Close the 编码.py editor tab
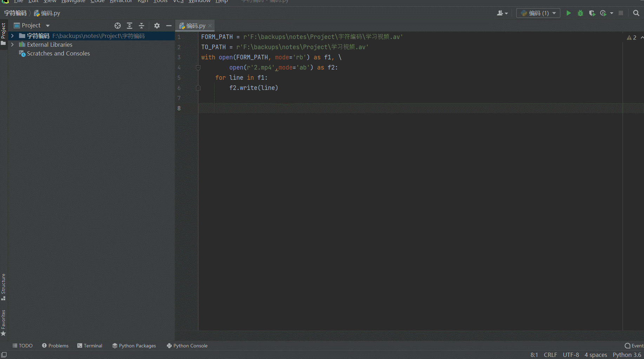This screenshot has width=644, height=359. click(210, 26)
